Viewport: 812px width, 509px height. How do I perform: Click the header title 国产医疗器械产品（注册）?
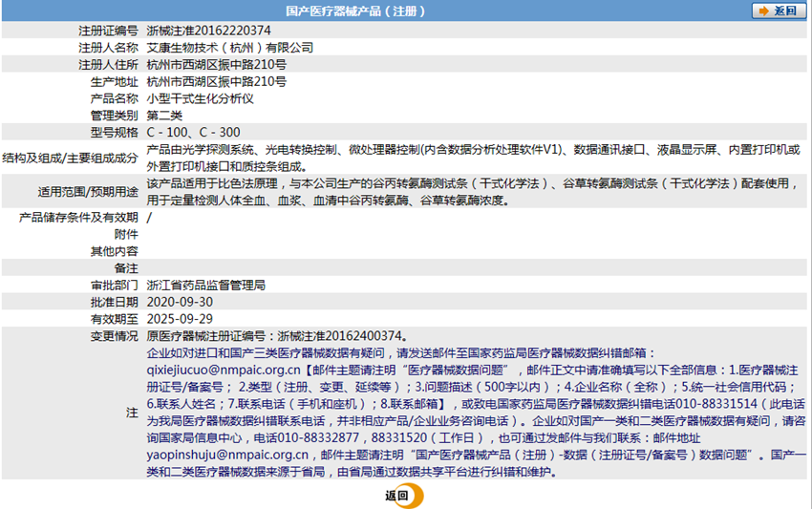[354, 11]
